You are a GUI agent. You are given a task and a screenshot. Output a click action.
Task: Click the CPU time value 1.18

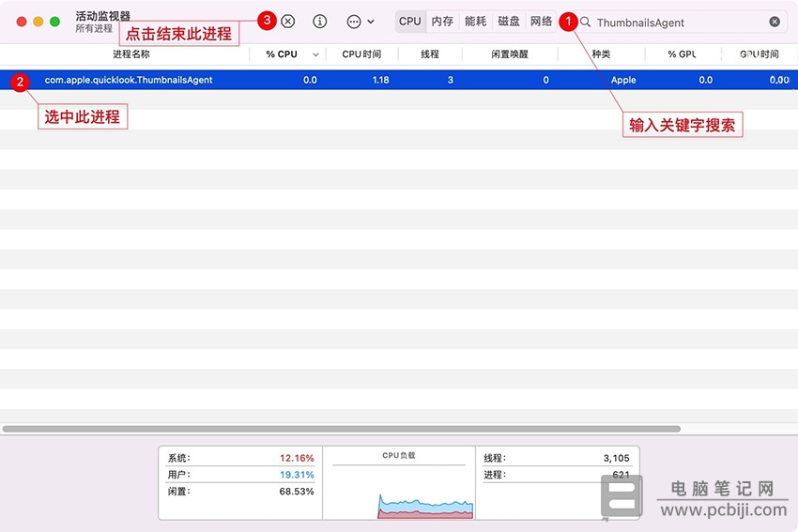coord(380,80)
